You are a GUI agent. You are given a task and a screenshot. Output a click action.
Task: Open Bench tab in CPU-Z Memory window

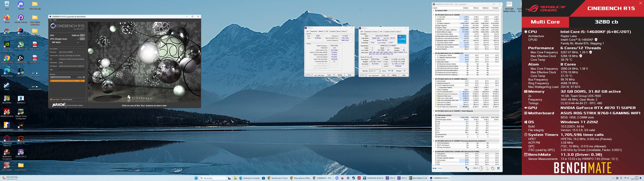click(x=338, y=32)
